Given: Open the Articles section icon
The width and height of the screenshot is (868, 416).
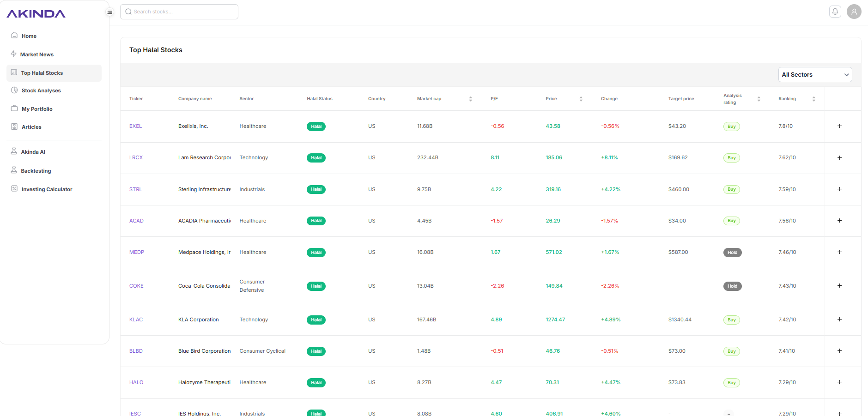Looking at the screenshot, I should tap(14, 127).
